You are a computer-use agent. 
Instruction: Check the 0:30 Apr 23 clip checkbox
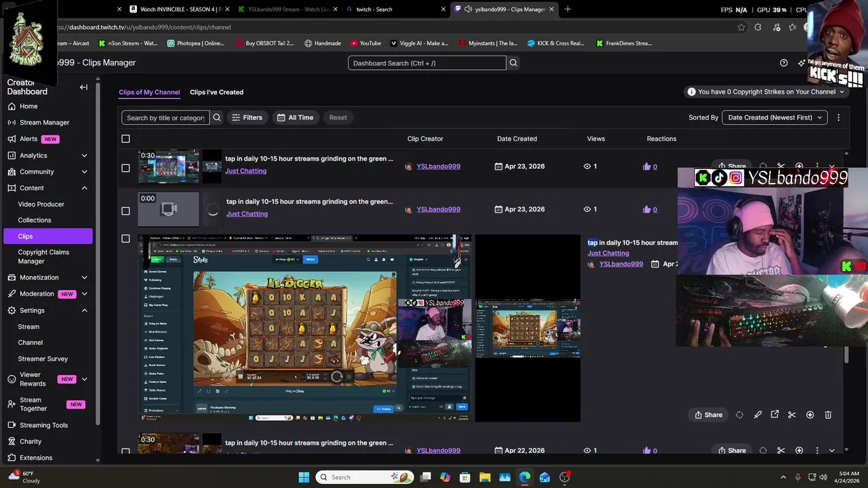[125, 167]
